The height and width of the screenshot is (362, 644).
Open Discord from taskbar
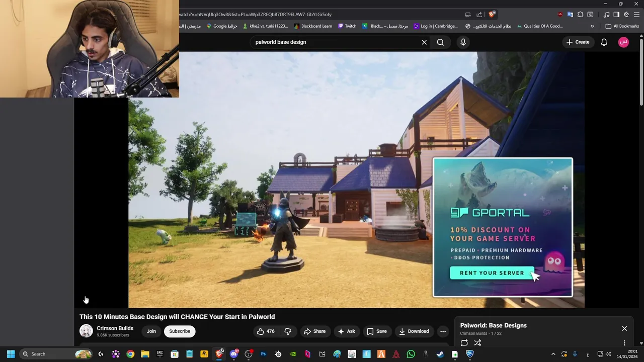[234, 354]
